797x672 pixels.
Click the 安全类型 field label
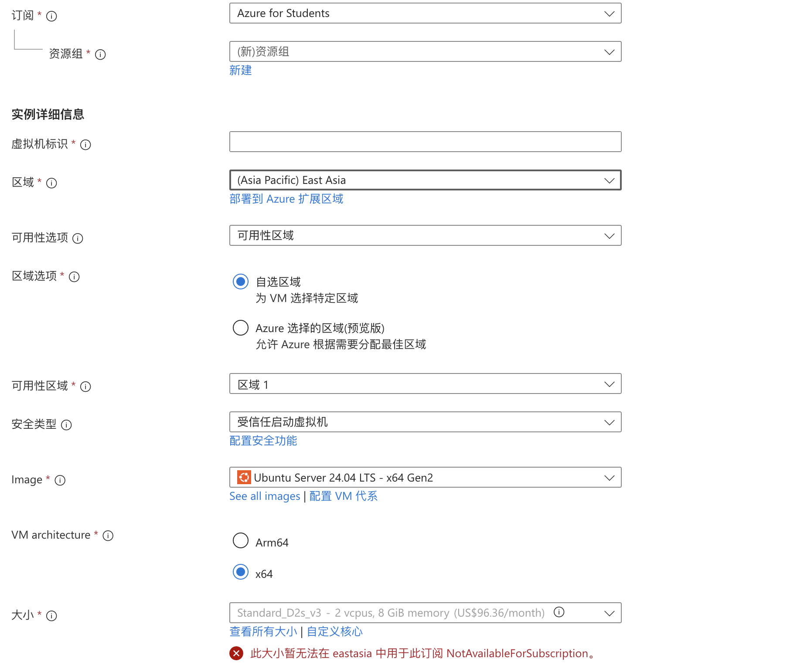(x=34, y=424)
